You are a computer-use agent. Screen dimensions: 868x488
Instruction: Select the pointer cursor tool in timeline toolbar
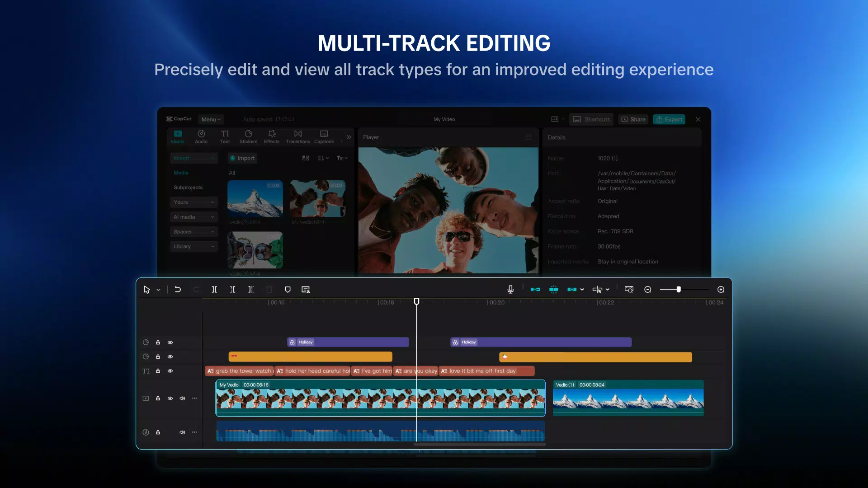pyautogui.click(x=146, y=290)
